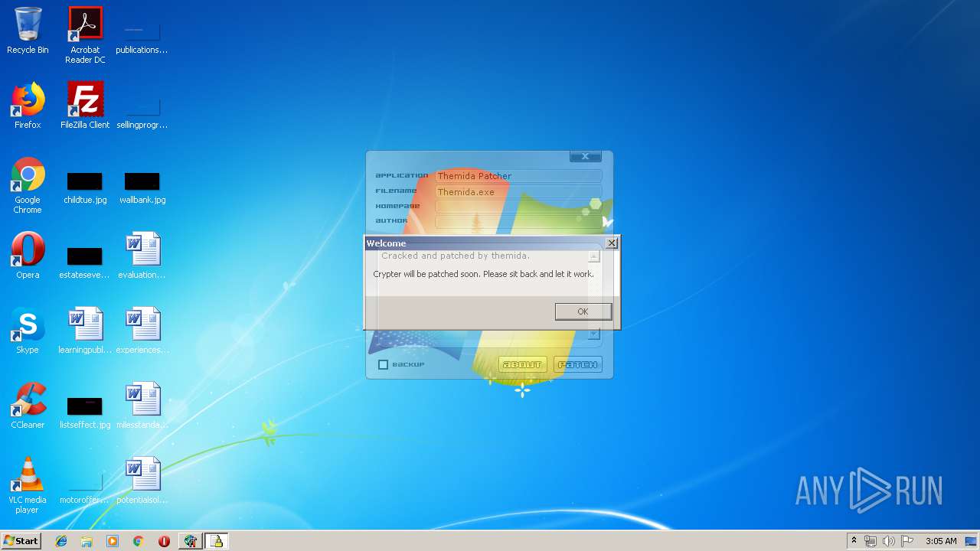980x551 pixels.
Task: Launch VLC media player shortcut
Action: point(28,486)
